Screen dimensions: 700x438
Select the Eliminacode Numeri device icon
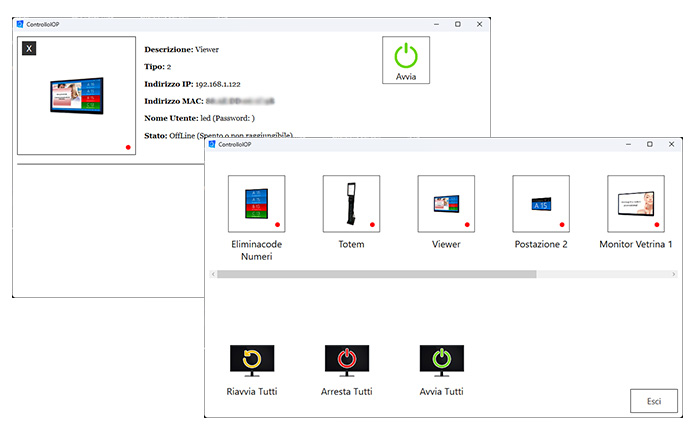(x=257, y=204)
